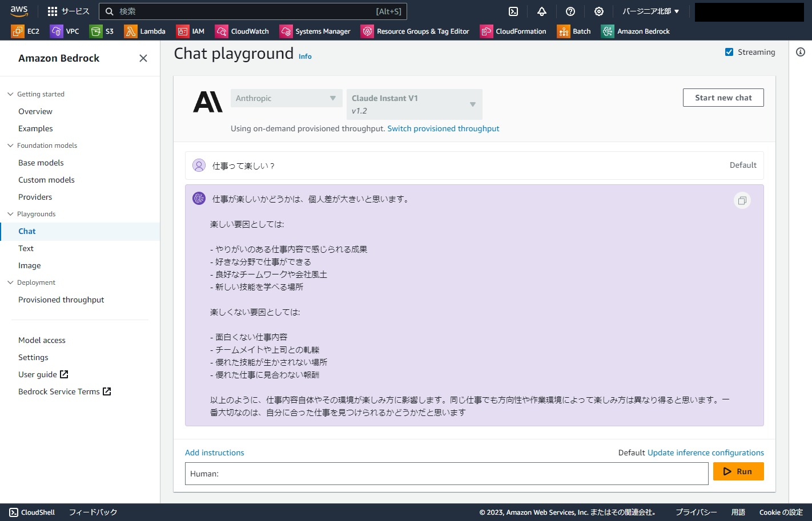Open Amazon Bedrock shortcut in favorites bar
812x521 pixels.
pos(636,31)
